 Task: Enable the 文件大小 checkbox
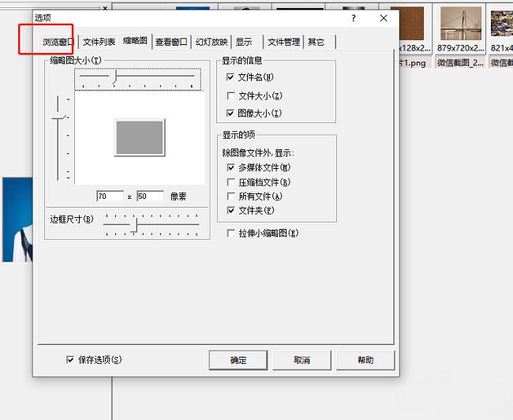[230, 96]
